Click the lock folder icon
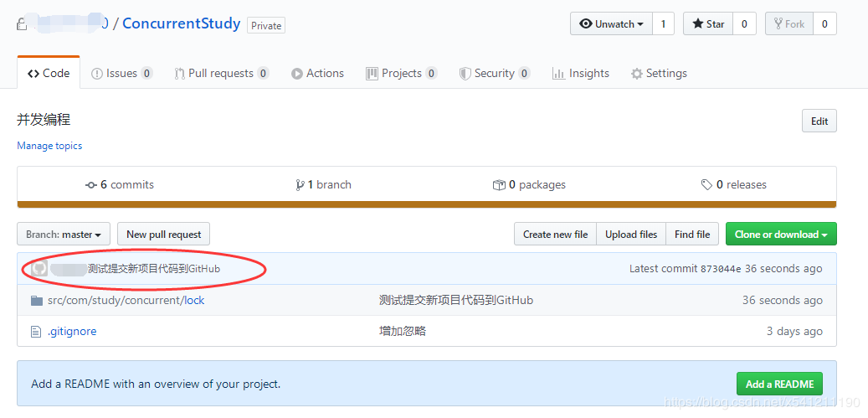Screen dimensions: 868x418 pos(37,301)
